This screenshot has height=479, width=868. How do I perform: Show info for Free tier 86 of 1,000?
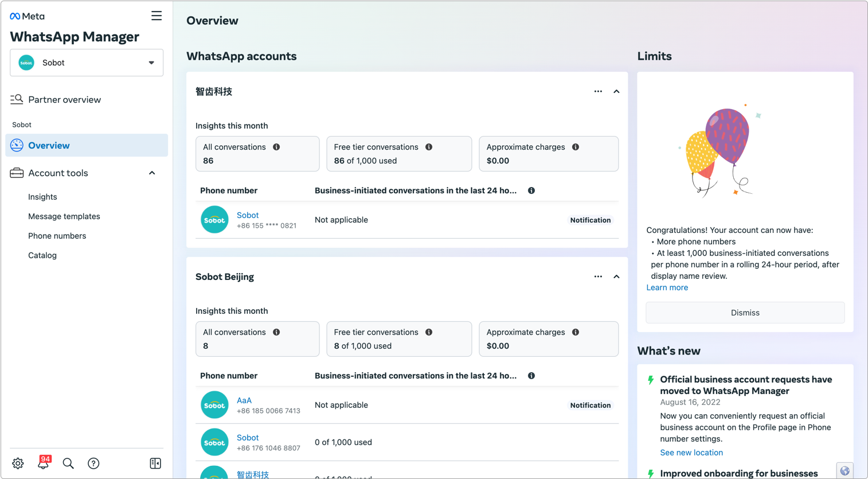(429, 147)
